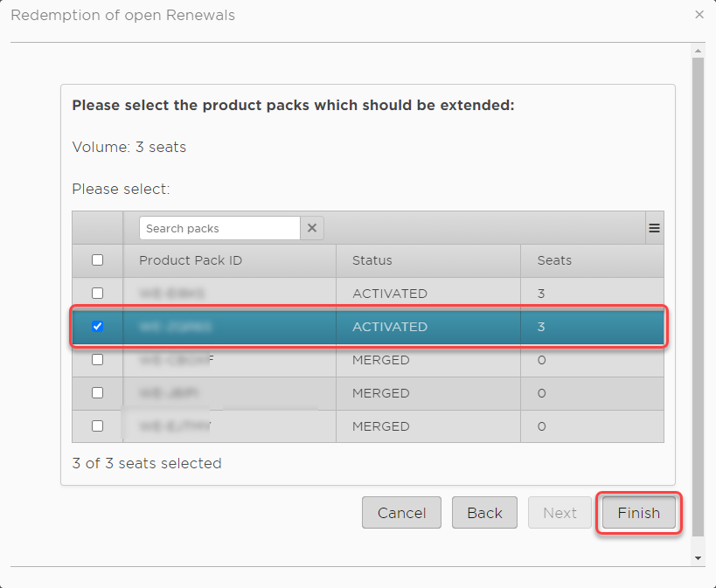
Task: Click the scrollbar down arrow
Action: (x=697, y=557)
